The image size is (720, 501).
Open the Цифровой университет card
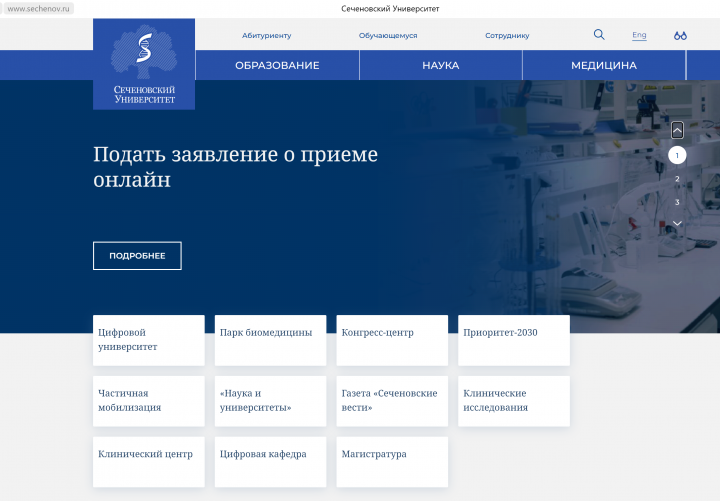pos(149,340)
